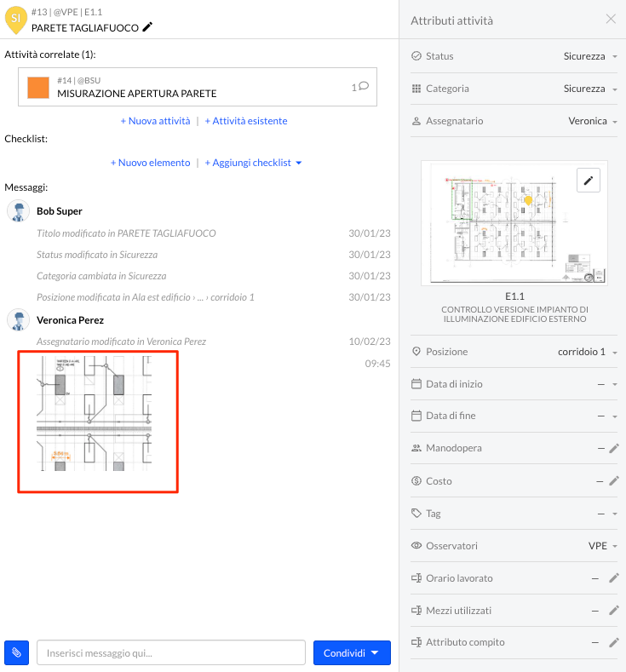626x672 pixels.
Task: Click the comment bubble on task #14
Action: 364,86
